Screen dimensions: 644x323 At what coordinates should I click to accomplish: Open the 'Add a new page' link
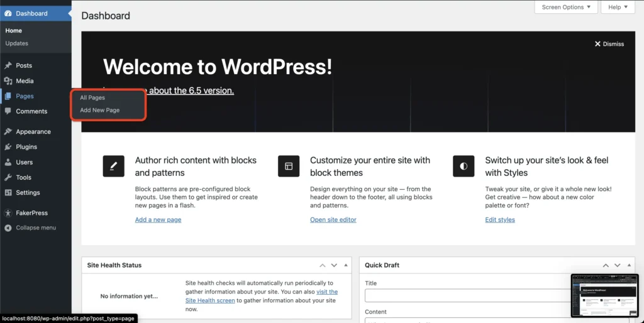click(x=158, y=220)
